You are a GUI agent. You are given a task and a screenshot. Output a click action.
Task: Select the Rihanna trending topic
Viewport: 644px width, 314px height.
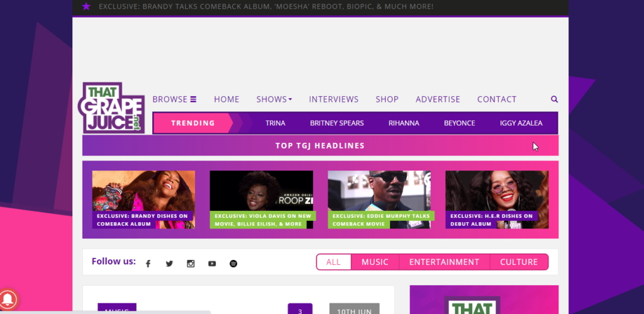[404, 123]
